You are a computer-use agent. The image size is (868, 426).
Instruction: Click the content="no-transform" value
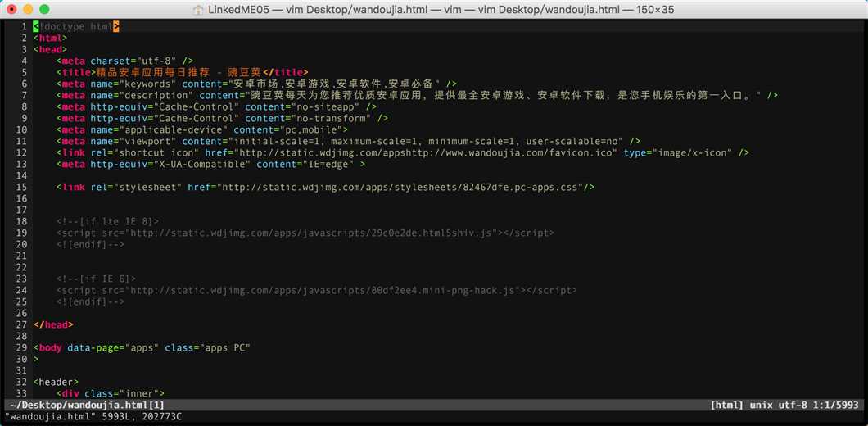pyautogui.click(x=308, y=118)
